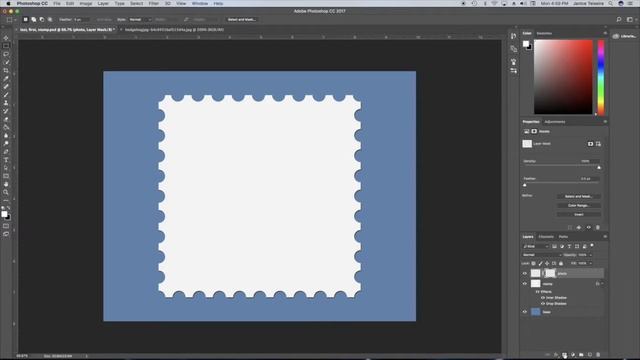Click the foreground color swatch in Color panel
This screenshot has height=360, width=640.
coord(526,44)
